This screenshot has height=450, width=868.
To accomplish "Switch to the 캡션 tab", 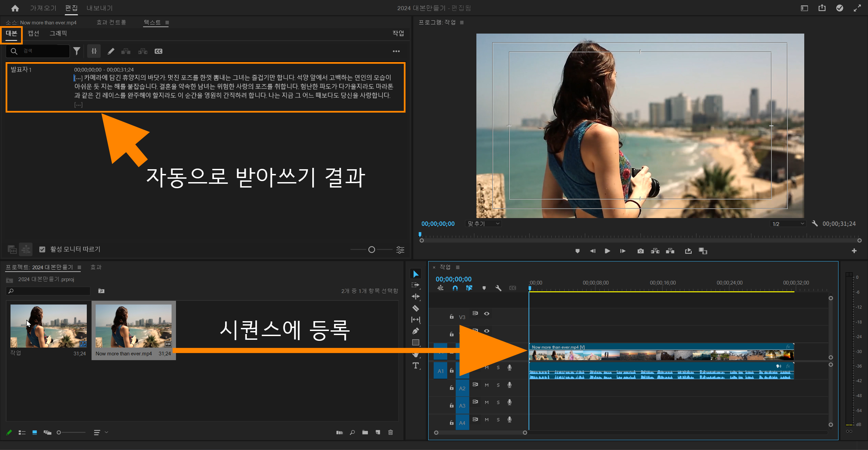I will point(33,33).
